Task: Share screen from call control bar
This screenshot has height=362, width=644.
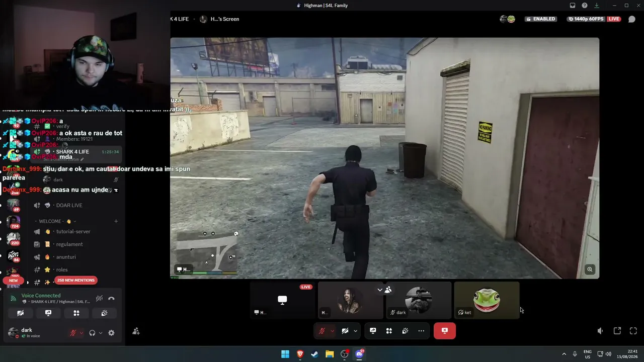Action: tap(373, 331)
